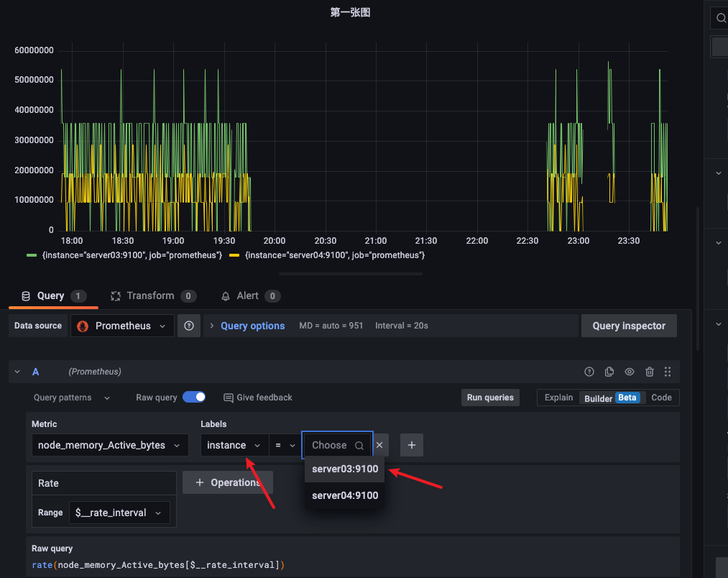Image resolution: width=728 pixels, height=578 pixels.
Task: Click the Run queries button
Action: tap(490, 398)
